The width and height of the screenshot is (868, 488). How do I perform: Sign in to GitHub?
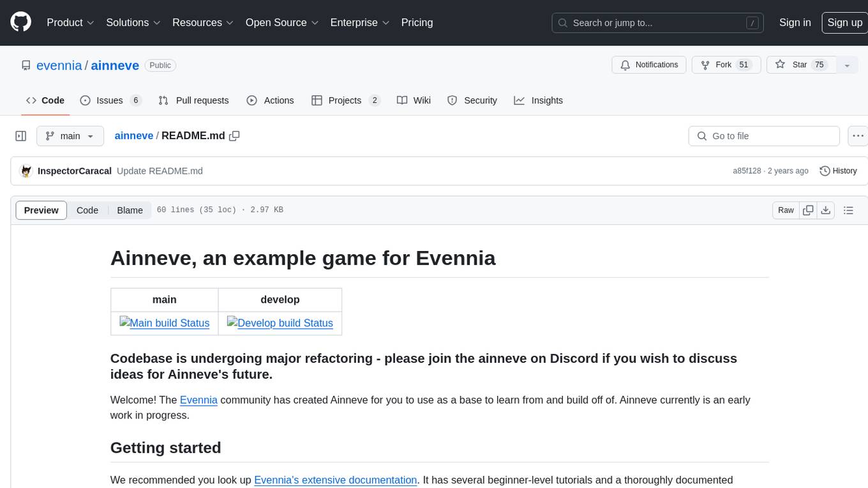pyautogui.click(x=795, y=22)
